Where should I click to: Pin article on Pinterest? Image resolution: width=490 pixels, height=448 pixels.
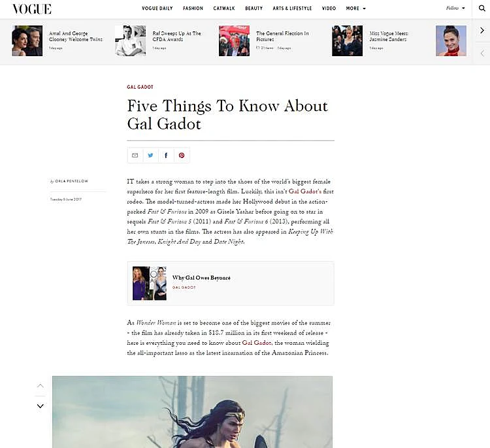[182, 155]
